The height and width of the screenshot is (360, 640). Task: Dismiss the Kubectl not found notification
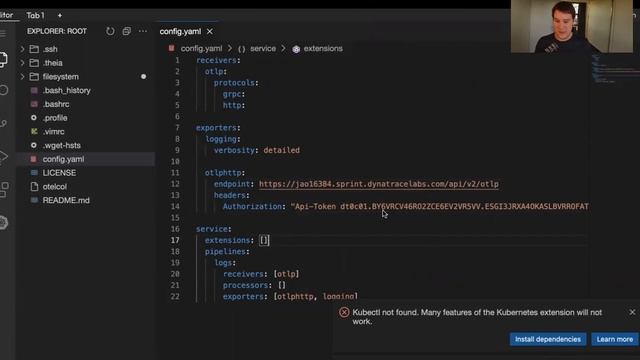coord(632,312)
